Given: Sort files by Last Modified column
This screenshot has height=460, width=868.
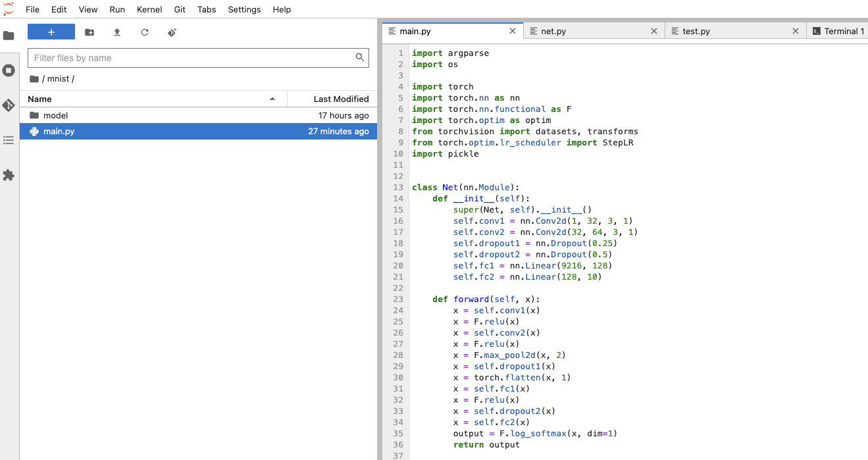Looking at the screenshot, I should pyautogui.click(x=341, y=99).
